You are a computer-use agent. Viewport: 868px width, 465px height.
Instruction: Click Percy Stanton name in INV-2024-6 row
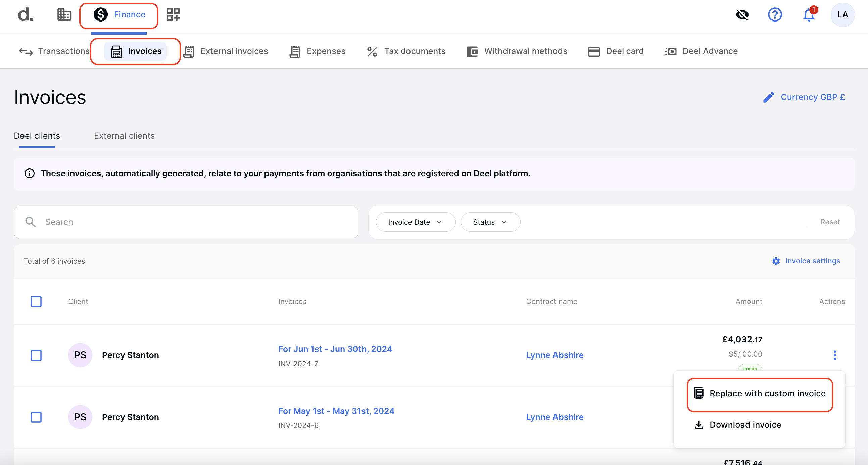[x=131, y=417]
